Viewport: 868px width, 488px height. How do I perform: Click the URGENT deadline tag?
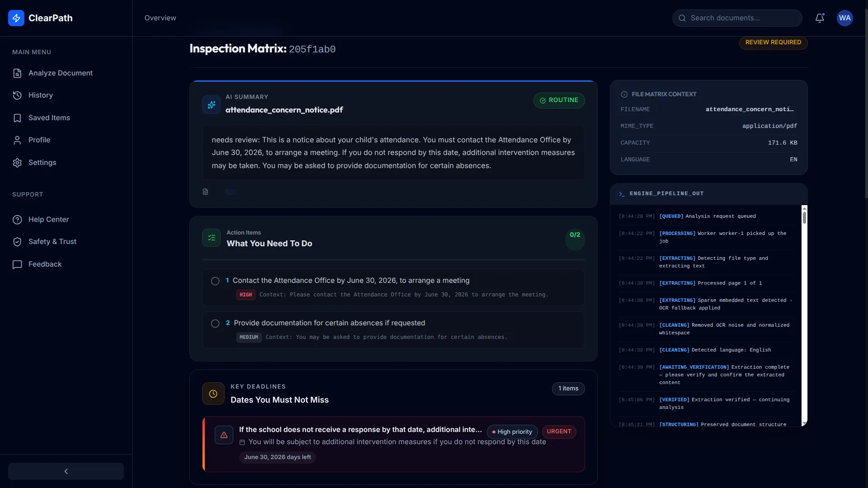pyautogui.click(x=559, y=432)
